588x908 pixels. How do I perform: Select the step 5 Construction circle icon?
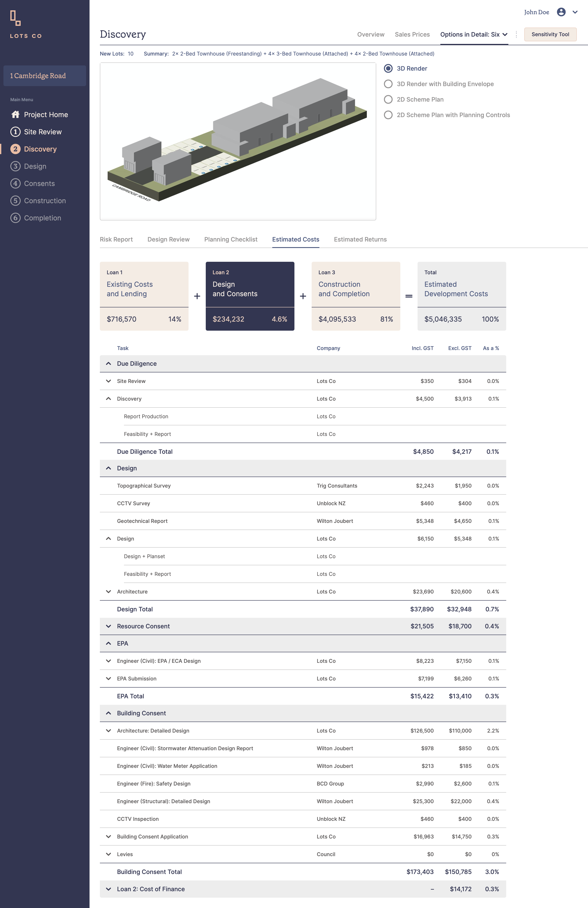(15, 201)
